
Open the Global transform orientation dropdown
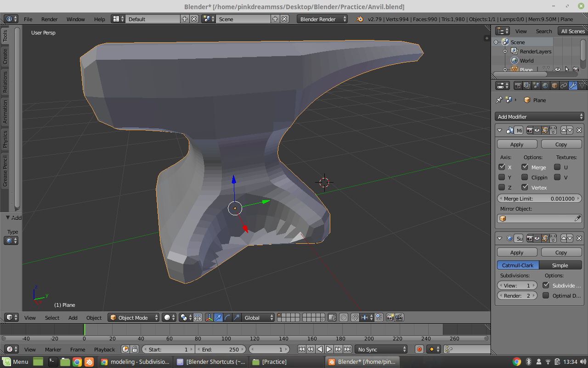pos(258,317)
